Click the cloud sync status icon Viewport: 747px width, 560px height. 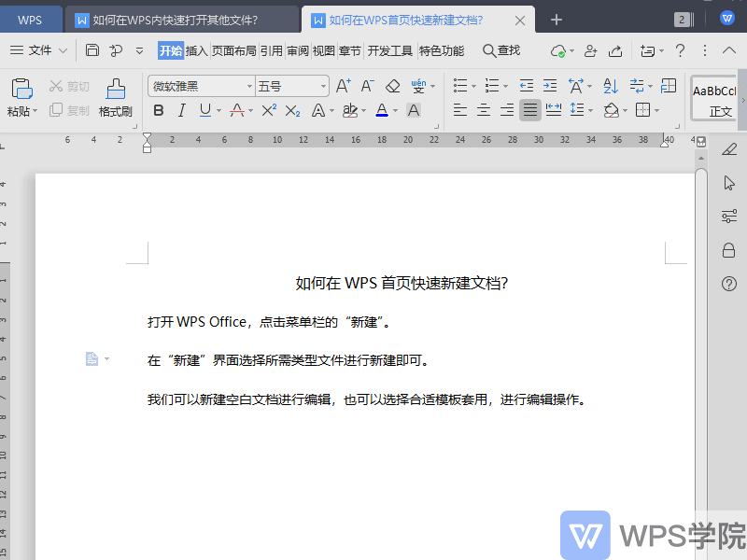(x=557, y=50)
